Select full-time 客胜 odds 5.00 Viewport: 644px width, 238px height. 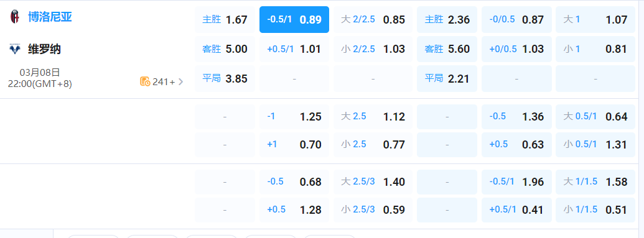pyautogui.click(x=225, y=49)
